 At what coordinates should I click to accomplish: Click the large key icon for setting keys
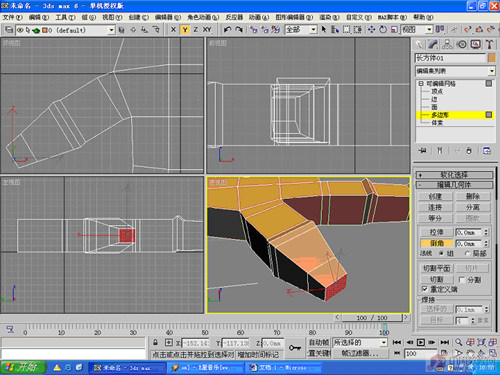294,348
